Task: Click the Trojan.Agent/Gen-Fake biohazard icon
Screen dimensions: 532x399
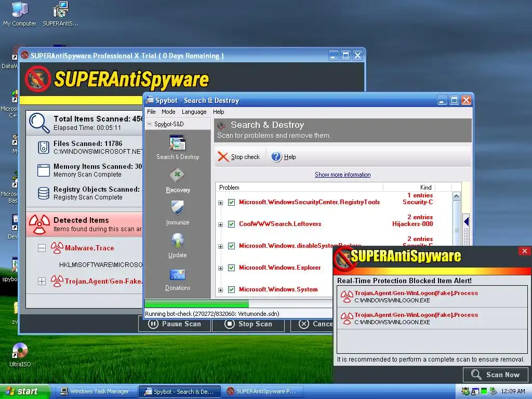Action: click(x=57, y=281)
